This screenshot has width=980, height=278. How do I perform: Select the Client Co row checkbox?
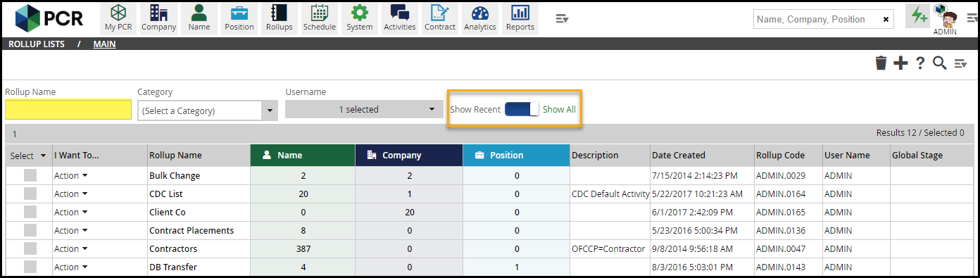30,213
